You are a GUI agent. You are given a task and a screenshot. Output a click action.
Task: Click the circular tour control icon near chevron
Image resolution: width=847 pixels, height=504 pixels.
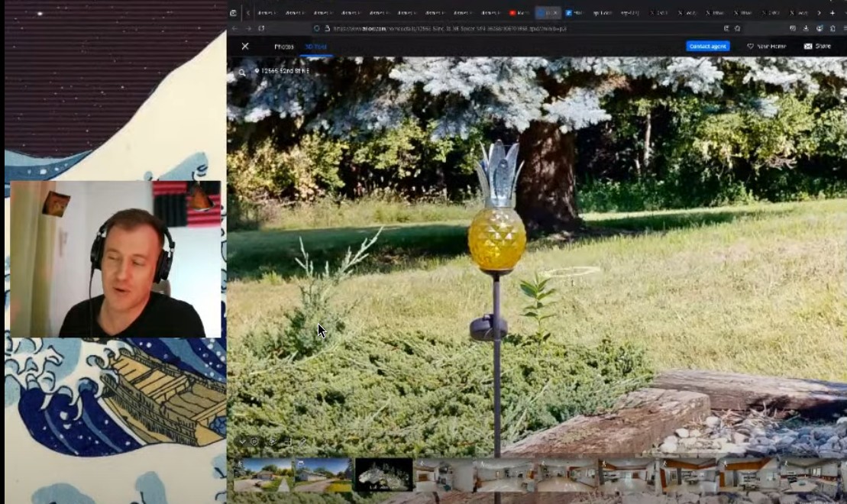point(254,442)
